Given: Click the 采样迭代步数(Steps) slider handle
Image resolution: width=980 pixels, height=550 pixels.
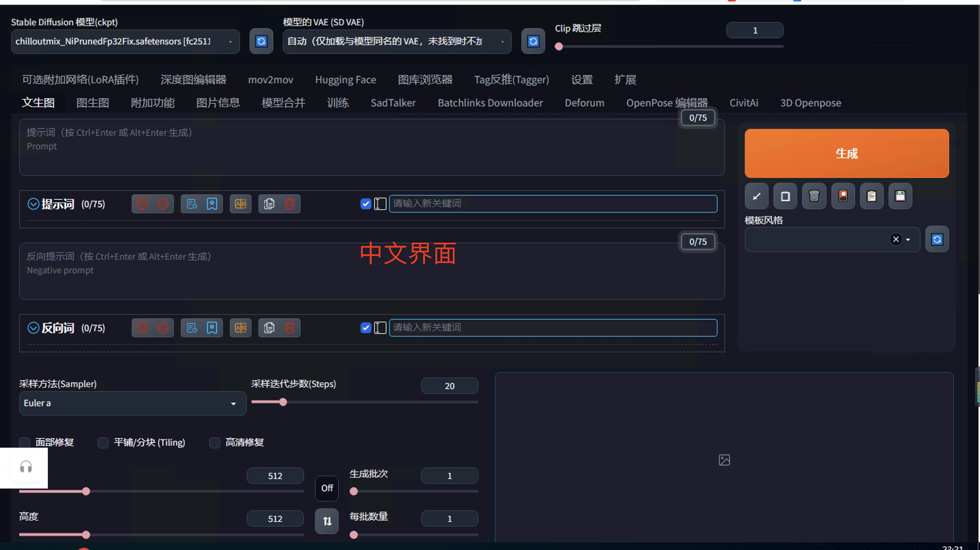Looking at the screenshot, I should pyautogui.click(x=283, y=402).
